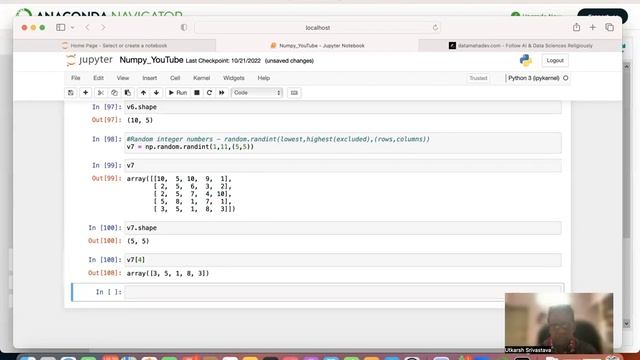Click output array([3, 5, 1, 8, 3])
640x360 pixels.
pos(168,273)
